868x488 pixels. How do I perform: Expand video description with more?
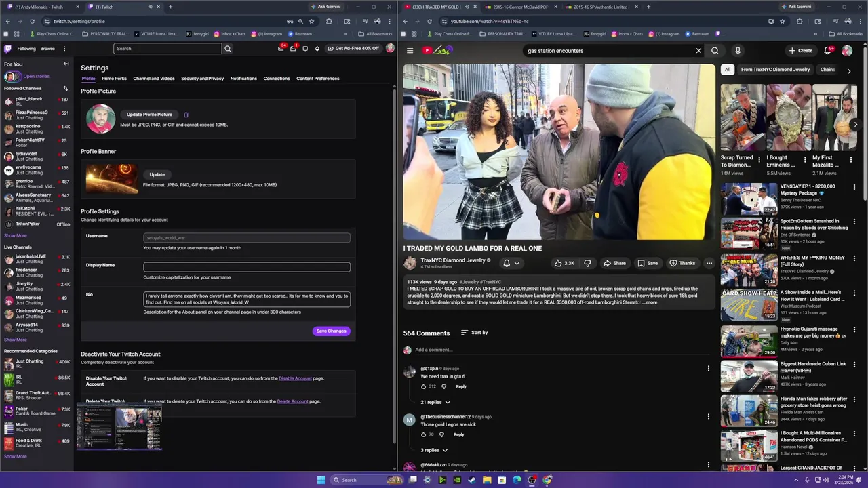tap(650, 302)
